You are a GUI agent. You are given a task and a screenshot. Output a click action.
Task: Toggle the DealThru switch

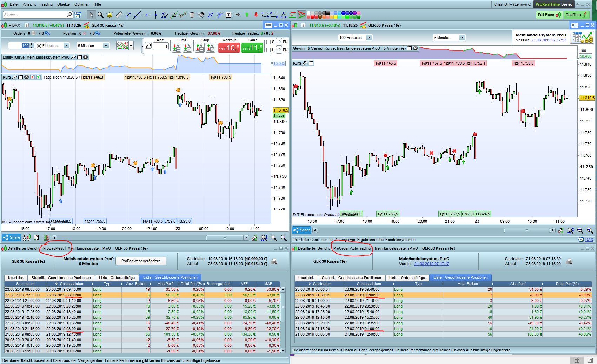[x=577, y=15]
